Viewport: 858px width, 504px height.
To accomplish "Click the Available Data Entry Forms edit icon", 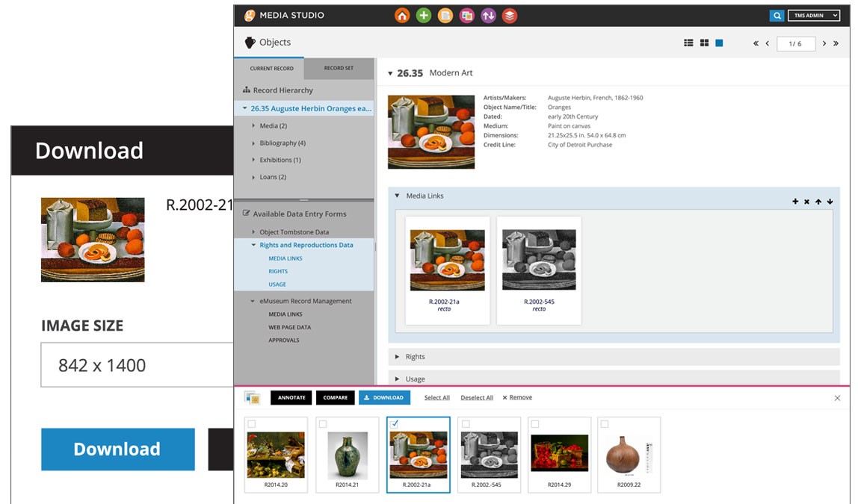I will (x=246, y=214).
